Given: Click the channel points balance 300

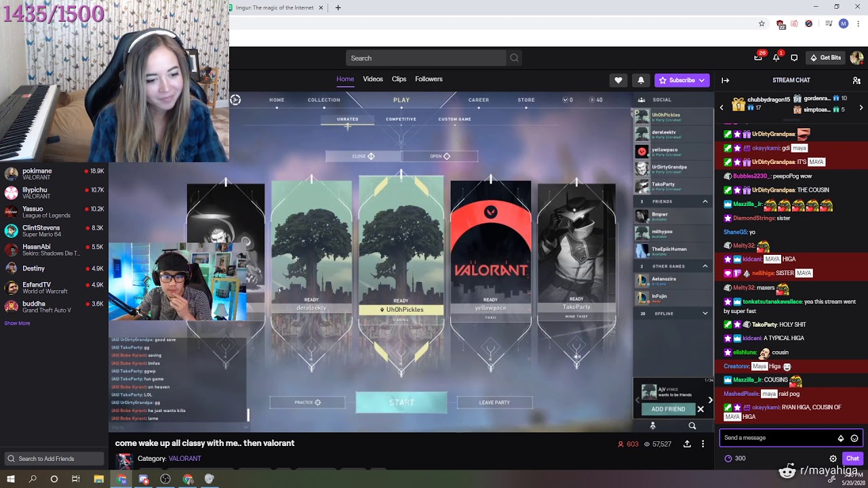Looking at the screenshot, I should [x=734, y=459].
